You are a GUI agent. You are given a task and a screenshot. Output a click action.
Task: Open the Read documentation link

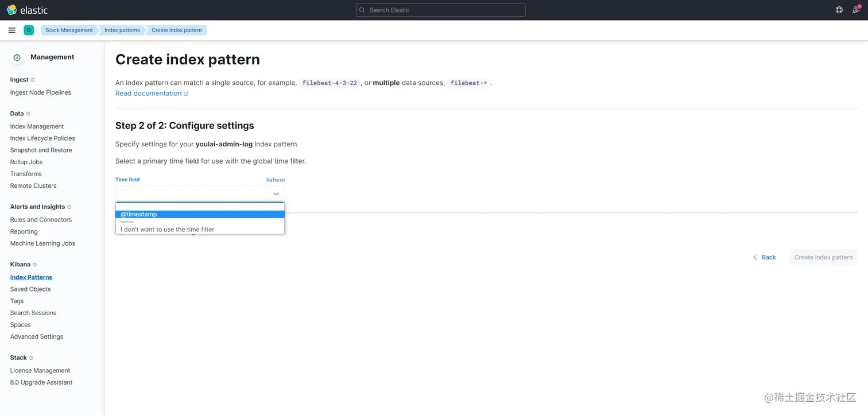pyautogui.click(x=152, y=93)
